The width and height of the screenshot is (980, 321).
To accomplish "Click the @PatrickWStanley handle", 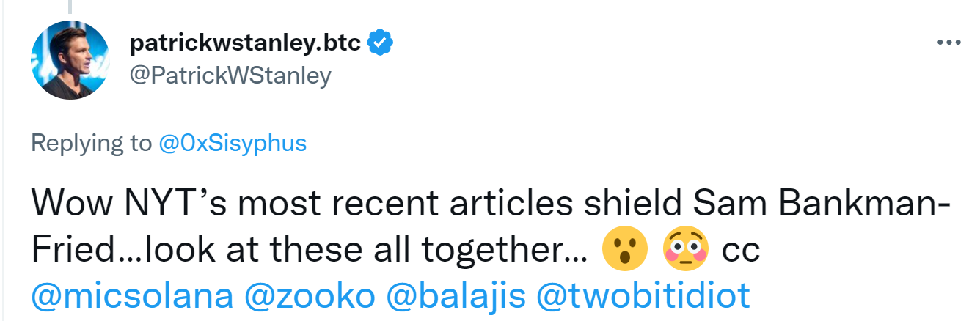I will click(230, 75).
